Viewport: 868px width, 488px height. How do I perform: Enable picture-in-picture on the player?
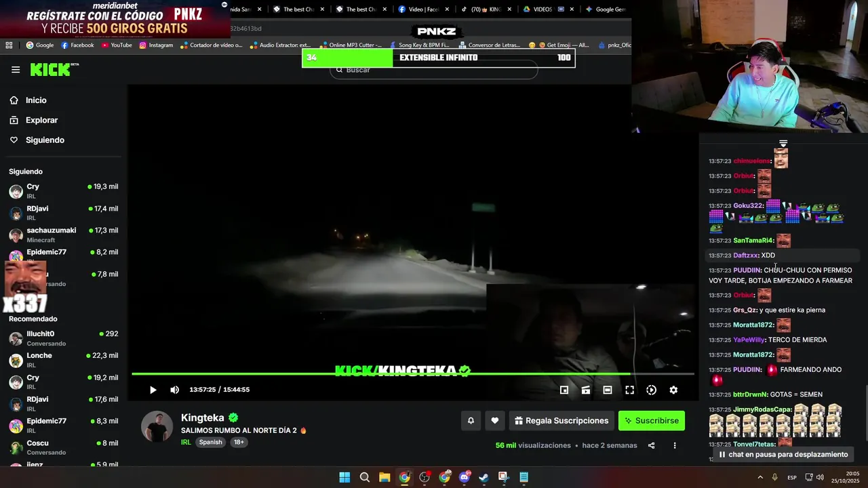coord(564,390)
